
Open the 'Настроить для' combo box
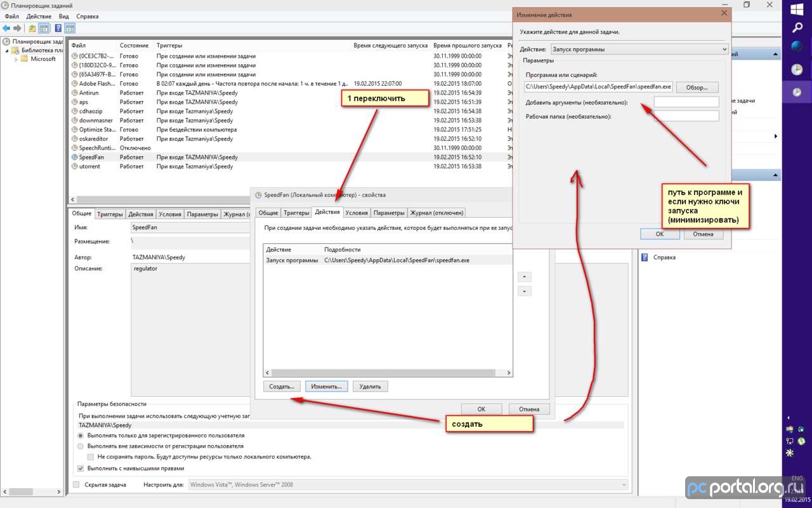[x=406, y=485]
